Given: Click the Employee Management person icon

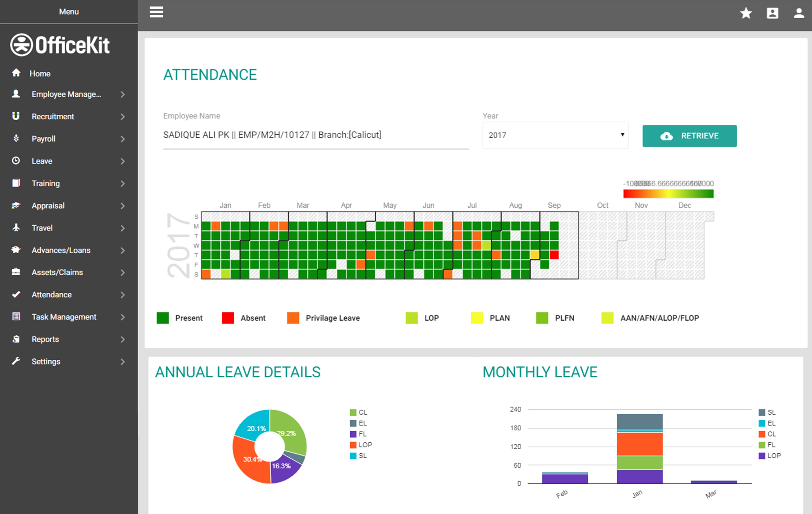Looking at the screenshot, I should [x=16, y=94].
